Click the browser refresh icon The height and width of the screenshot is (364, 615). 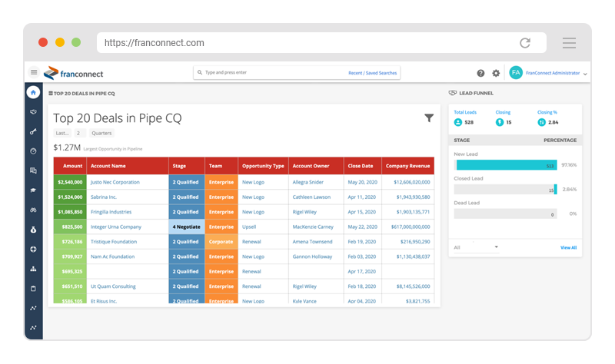pyautogui.click(x=525, y=43)
